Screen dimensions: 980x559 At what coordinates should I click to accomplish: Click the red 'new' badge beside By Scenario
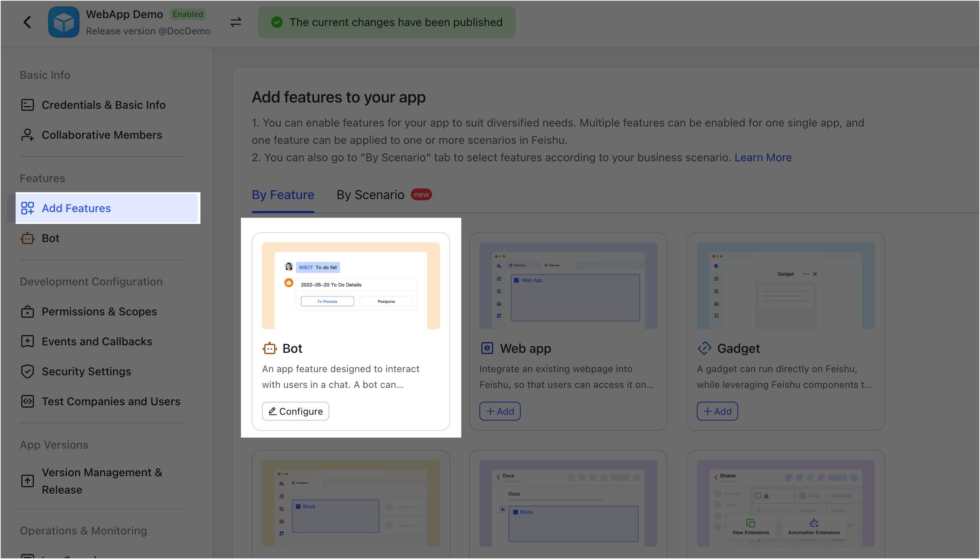421,194
